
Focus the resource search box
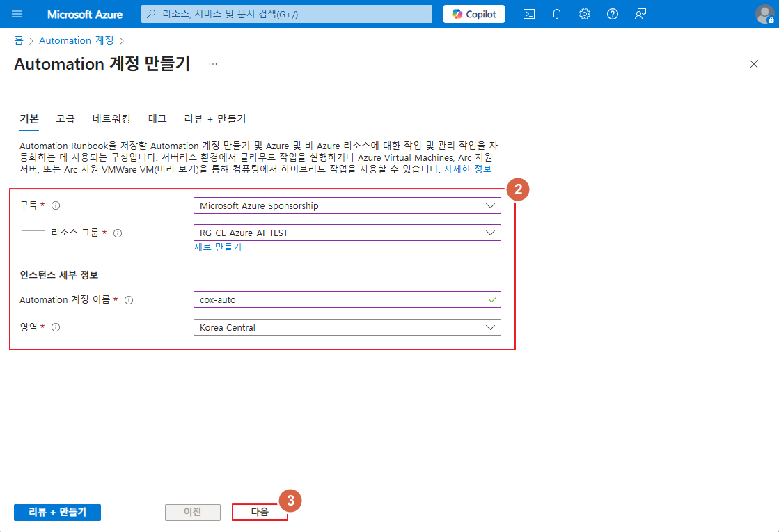[287, 14]
